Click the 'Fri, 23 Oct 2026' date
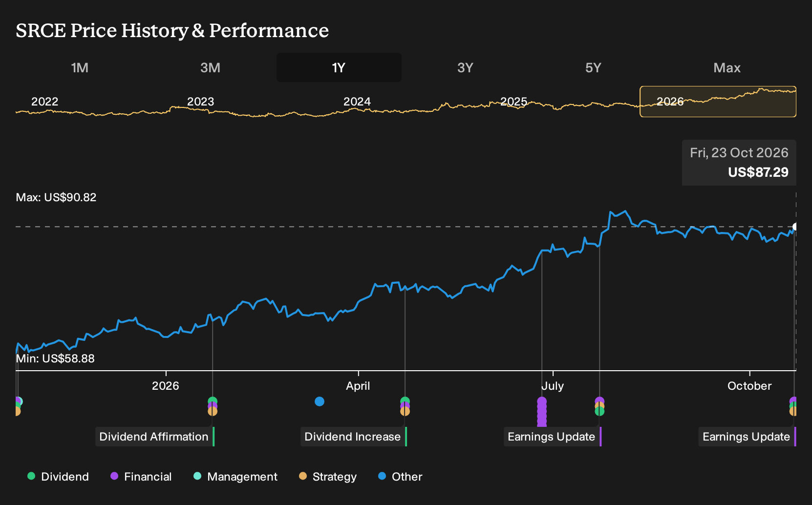Screen dimensions: 812x505 coord(739,153)
